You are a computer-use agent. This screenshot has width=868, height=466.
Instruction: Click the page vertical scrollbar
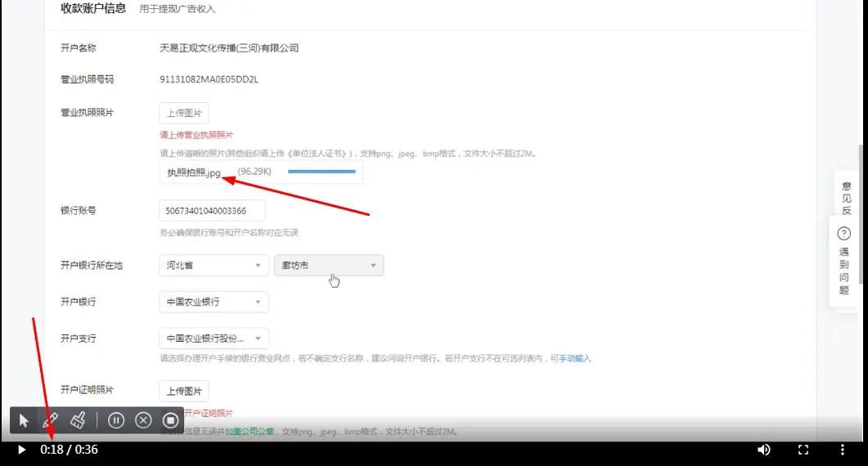(861, 215)
